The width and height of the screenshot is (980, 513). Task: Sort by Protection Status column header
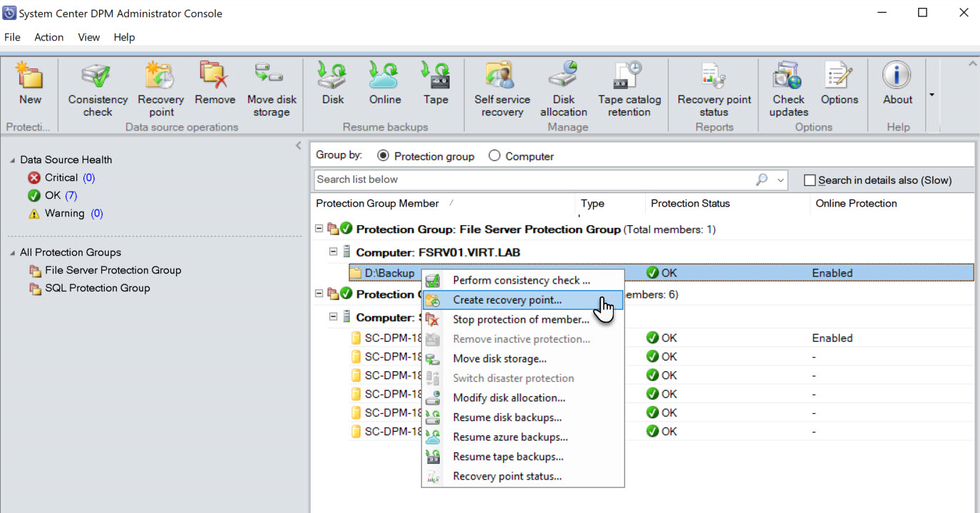(690, 203)
